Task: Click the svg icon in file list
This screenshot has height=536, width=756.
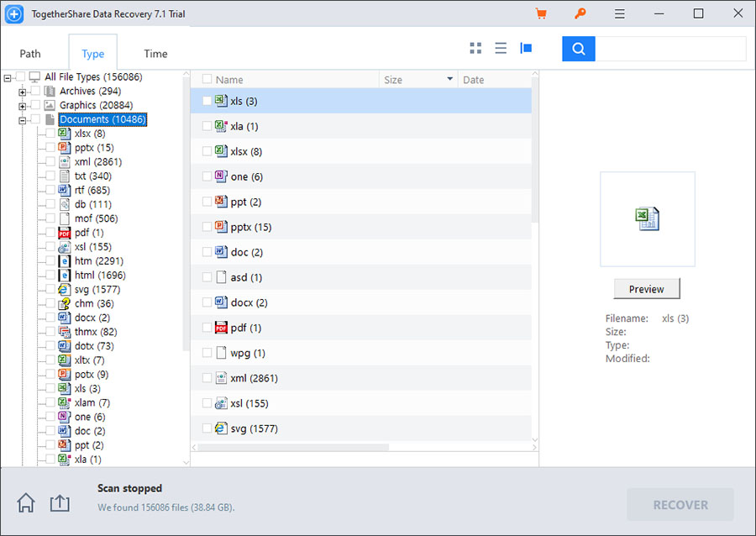Action: (x=221, y=428)
